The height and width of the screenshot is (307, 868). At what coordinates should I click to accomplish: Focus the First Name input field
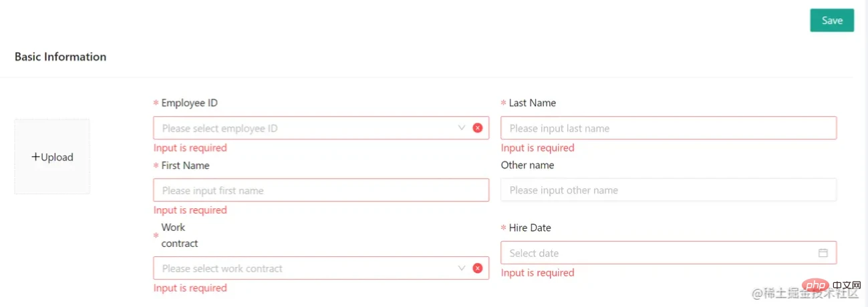point(321,190)
